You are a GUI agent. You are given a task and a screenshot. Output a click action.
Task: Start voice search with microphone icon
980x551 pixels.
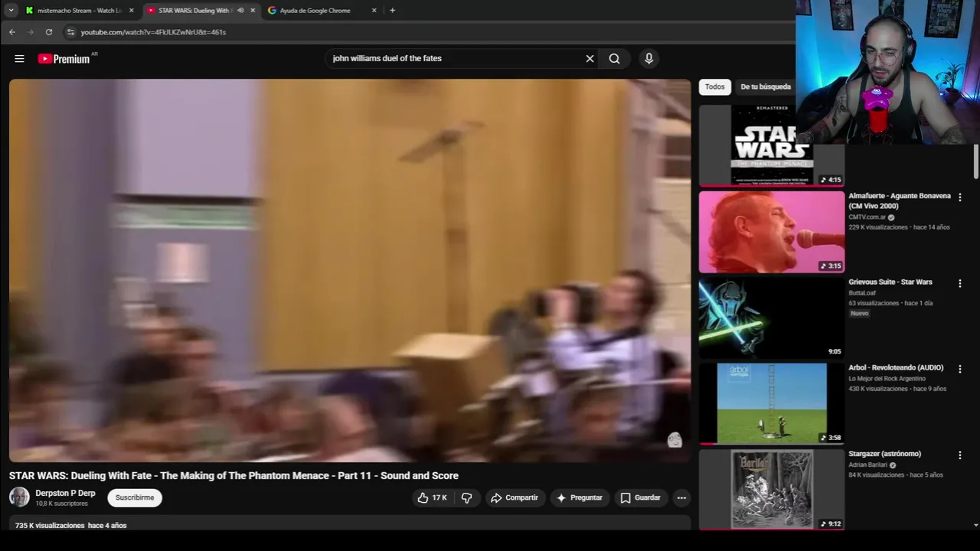coord(648,58)
